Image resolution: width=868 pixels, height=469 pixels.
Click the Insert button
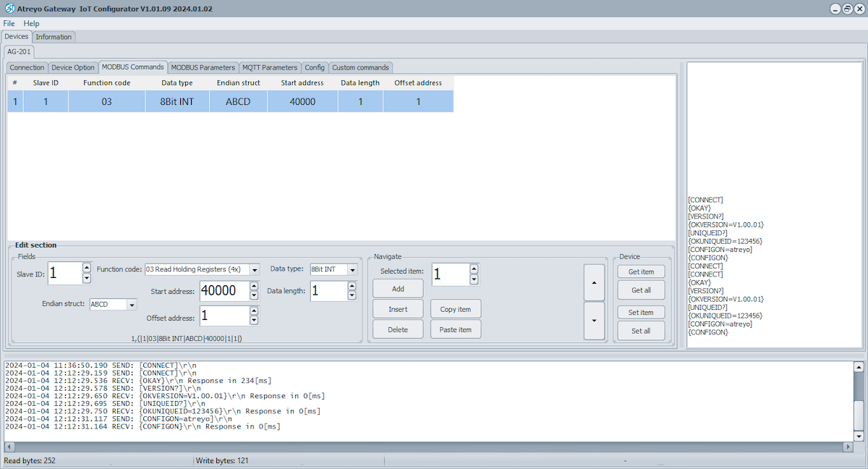398,309
